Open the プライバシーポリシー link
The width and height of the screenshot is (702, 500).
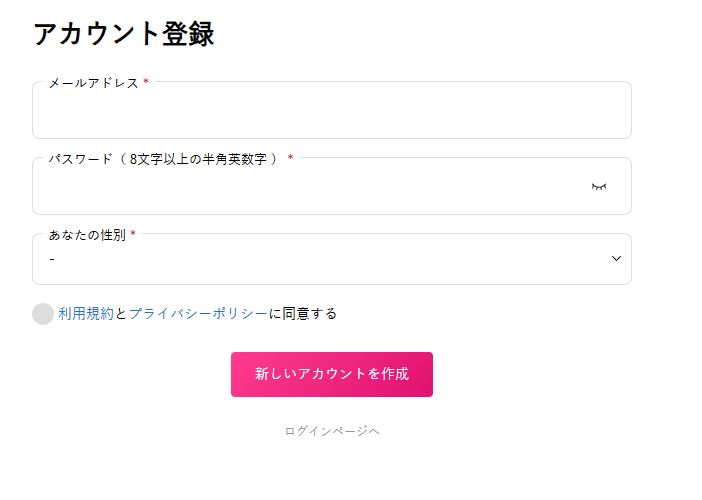[198, 314]
